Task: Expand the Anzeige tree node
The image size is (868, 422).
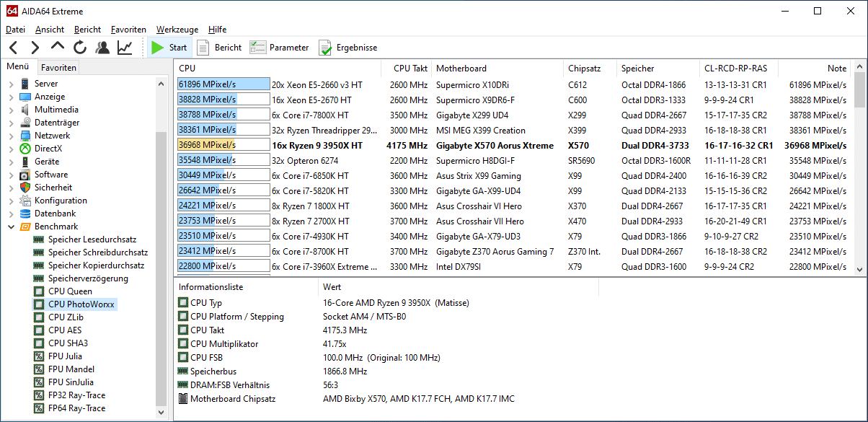Action: tap(11, 97)
